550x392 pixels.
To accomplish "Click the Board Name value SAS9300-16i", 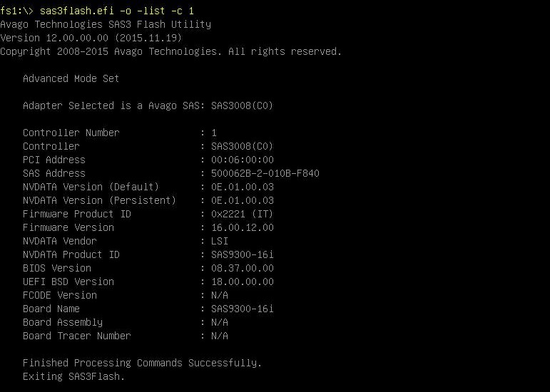I will pyautogui.click(x=243, y=309).
